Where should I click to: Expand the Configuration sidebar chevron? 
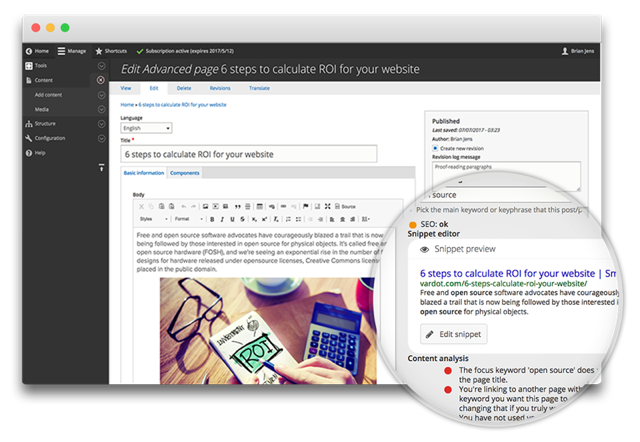pyautogui.click(x=102, y=138)
